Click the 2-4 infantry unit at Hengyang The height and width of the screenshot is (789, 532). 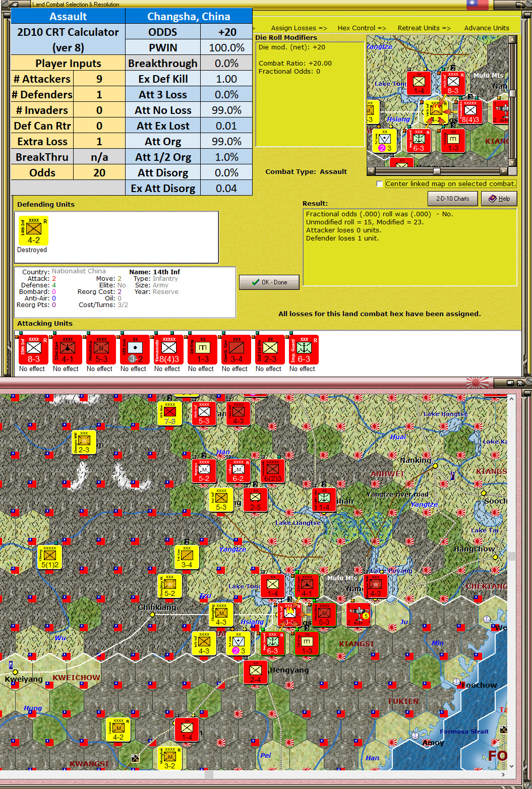(256, 673)
